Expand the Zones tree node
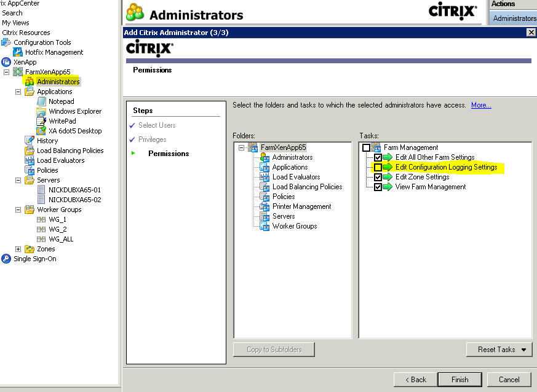The image size is (537, 392). pyautogui.click(x=18, y=249)
